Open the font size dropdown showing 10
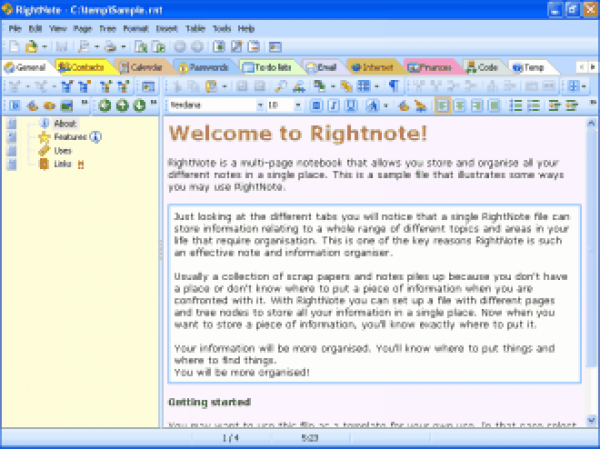This screenshot has height=449, width=600. coord(298,105)
